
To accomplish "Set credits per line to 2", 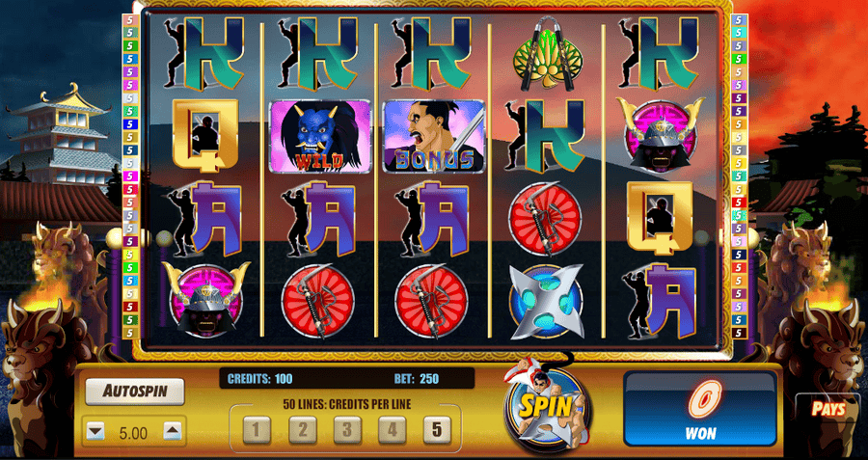I will 302,429.
